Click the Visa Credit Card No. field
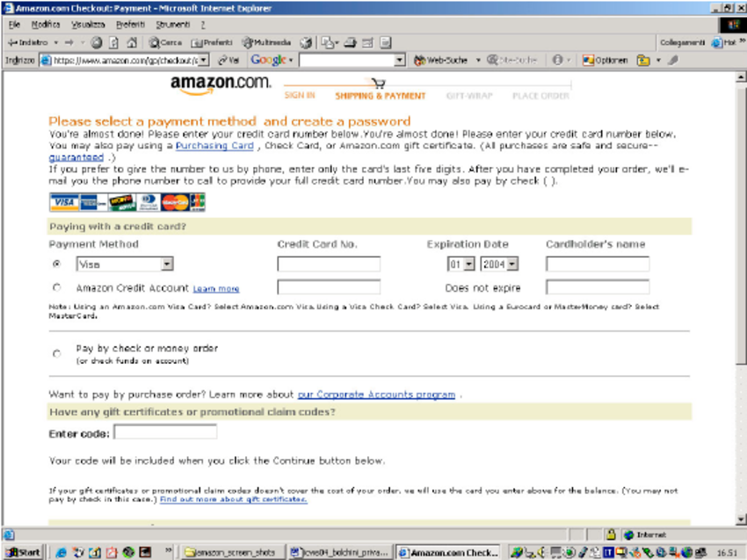This screenshot has height=560, width=747. pyautogui.click(x=329, y=264)
